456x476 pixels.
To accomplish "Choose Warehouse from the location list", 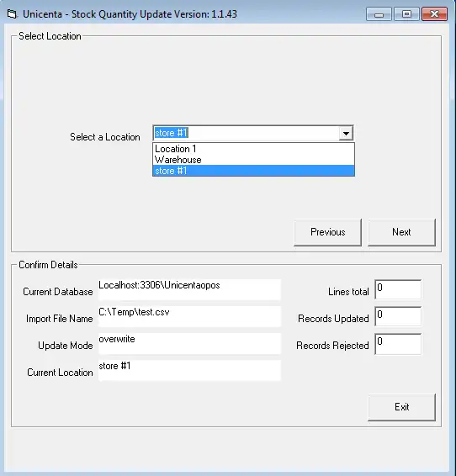I will coord(253,160).
